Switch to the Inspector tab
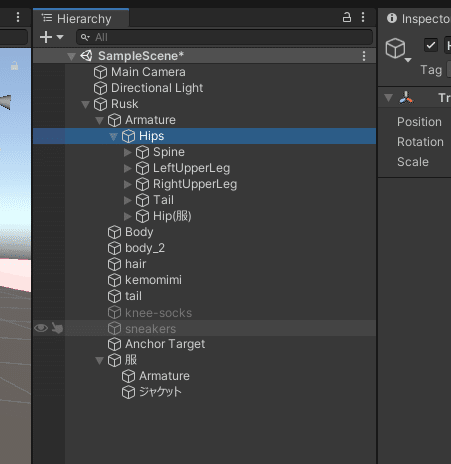This screenshot has height=464, width=451. pos(419,19)
